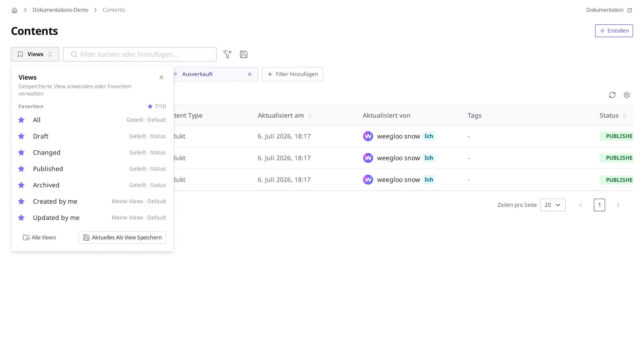Open table settings gear icon

pyautogui.click(x=627, y=95)
